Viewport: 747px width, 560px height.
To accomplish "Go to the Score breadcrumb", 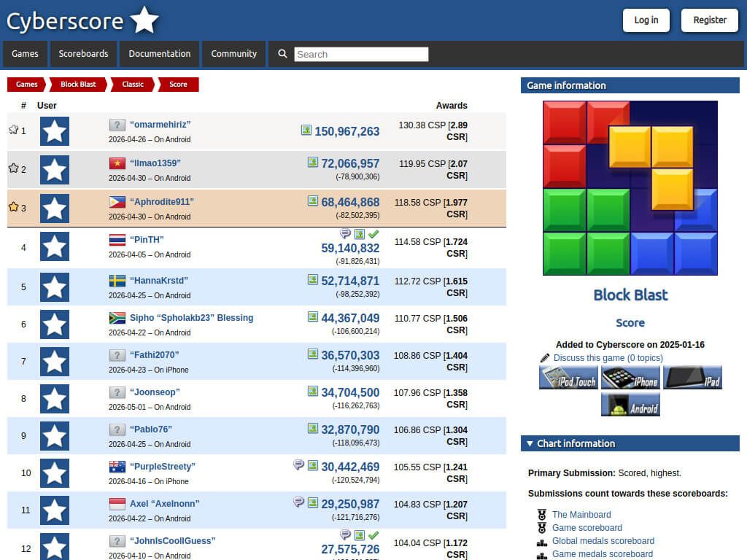I will (x=178, y=85).
